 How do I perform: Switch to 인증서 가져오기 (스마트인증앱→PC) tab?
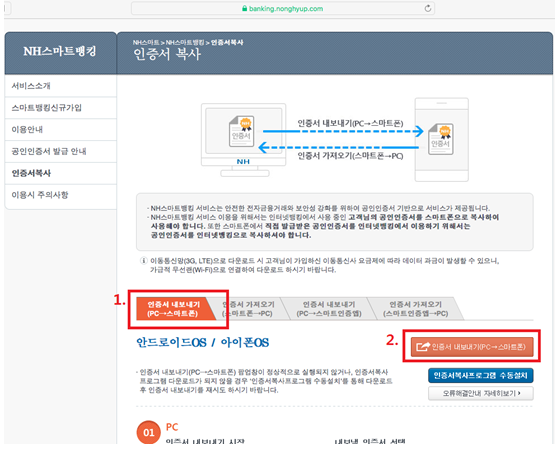click(x=416, y=309)
